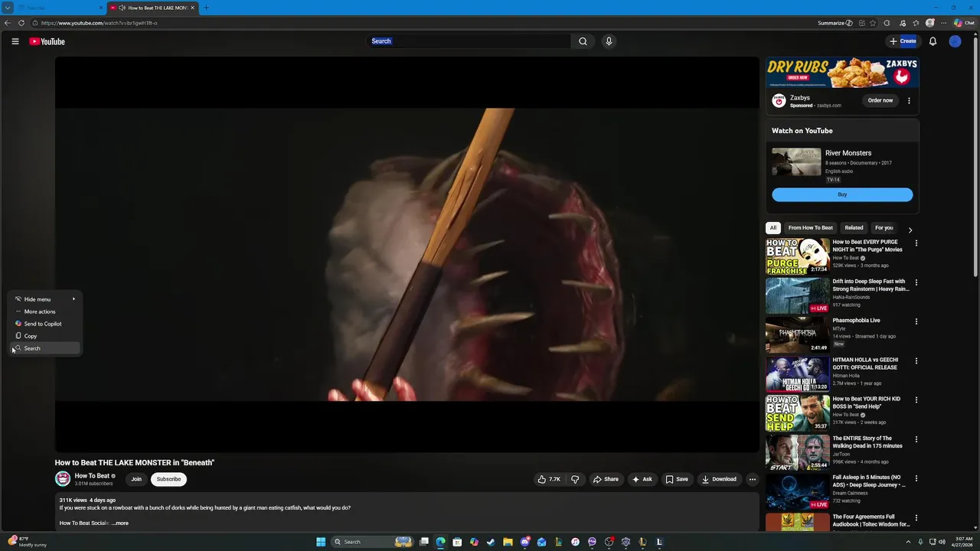The width and height of the screenshot is (980, 551).
Task: Open the YouTube account avatar menu
Action: tap(955, 41)
